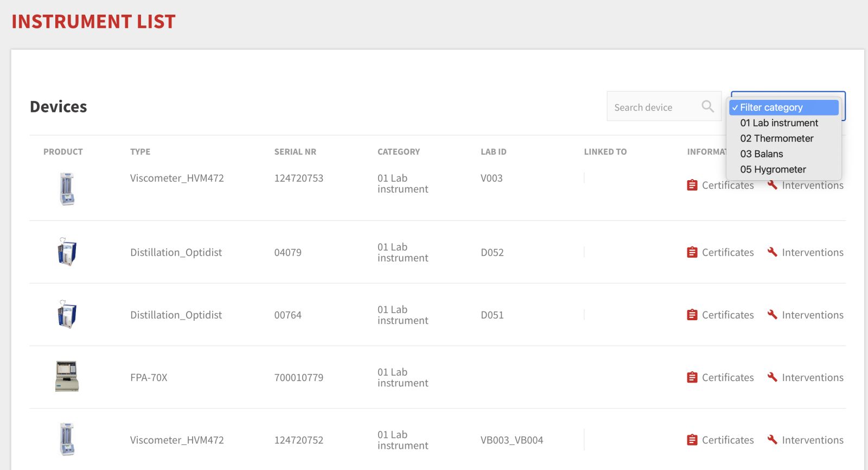The width and height of the screenshot is (868, 470).
Task: Open Certificates link for Viscometer 124720753
Action: point(727,186)
